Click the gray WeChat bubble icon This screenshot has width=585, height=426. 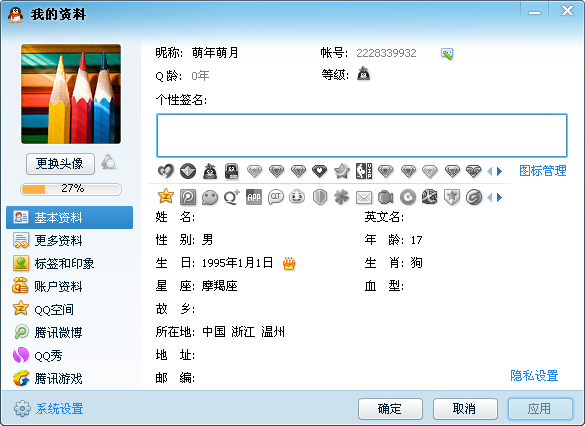coord(210,197)
